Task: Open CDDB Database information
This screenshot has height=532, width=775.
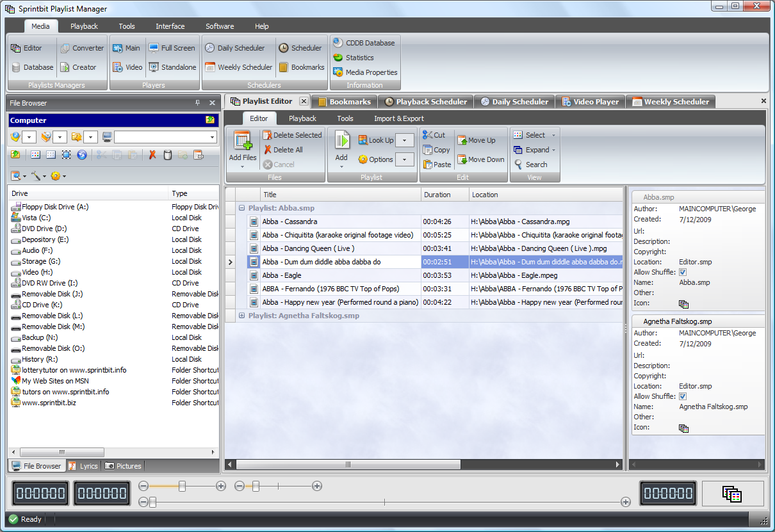Action: (x=364, y=43)
